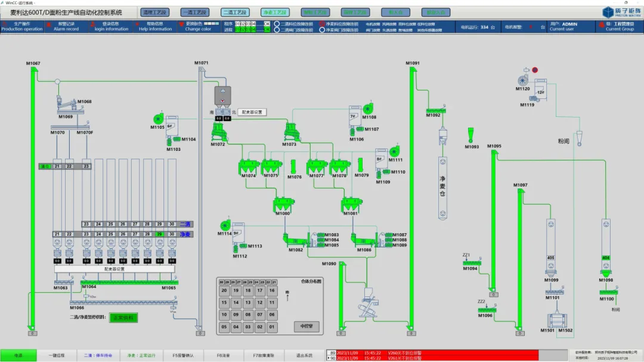Select elevator M1095 green column
The width and height of the screenshot is (644, 362).
(x=494, y=221)
